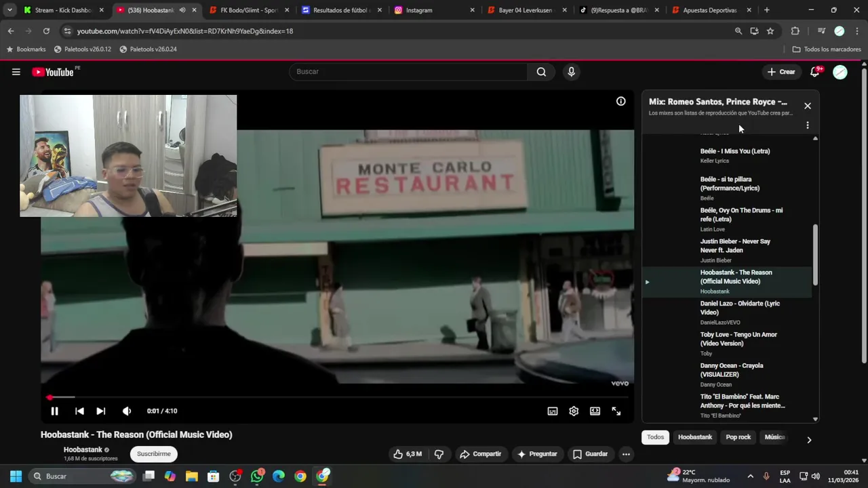The image size is (868, 488).
Task: Open Todos los marcadores folder
Action: [x=827, y=49]
